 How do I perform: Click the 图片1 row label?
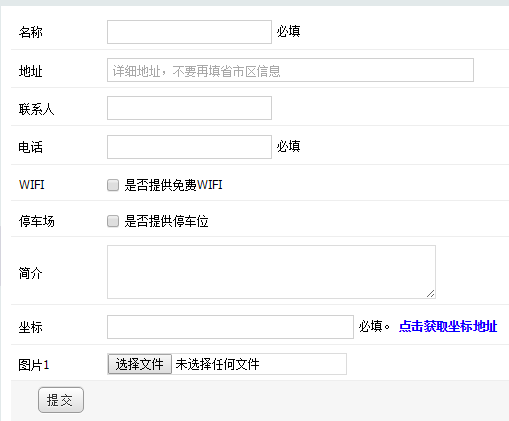34,365
